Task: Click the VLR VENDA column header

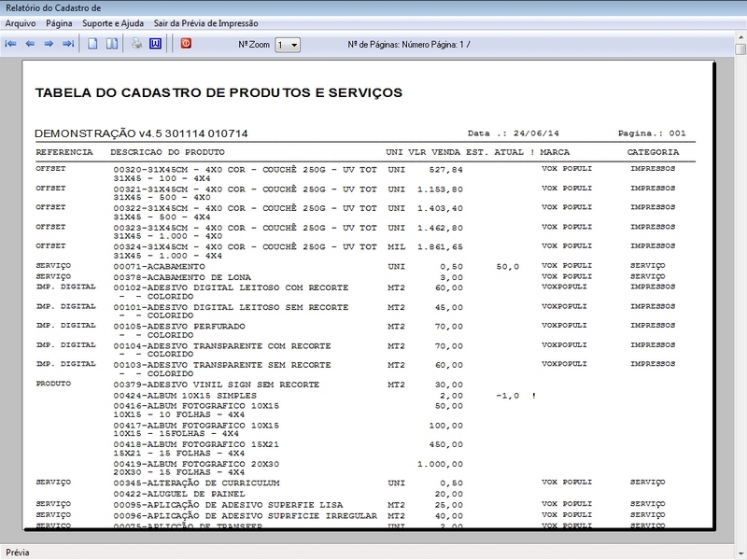Action: pyautogui.click(x=434, y=152)
